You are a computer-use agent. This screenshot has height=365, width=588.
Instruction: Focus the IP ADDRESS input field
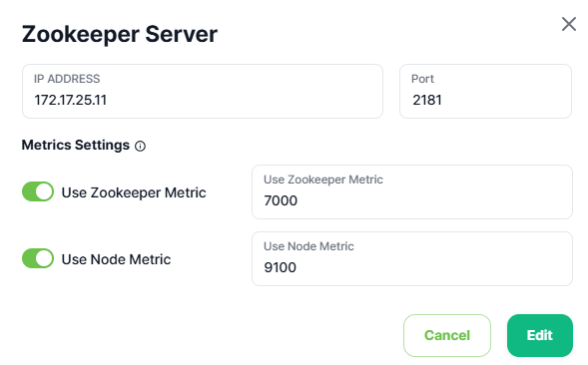coord(203,91)
